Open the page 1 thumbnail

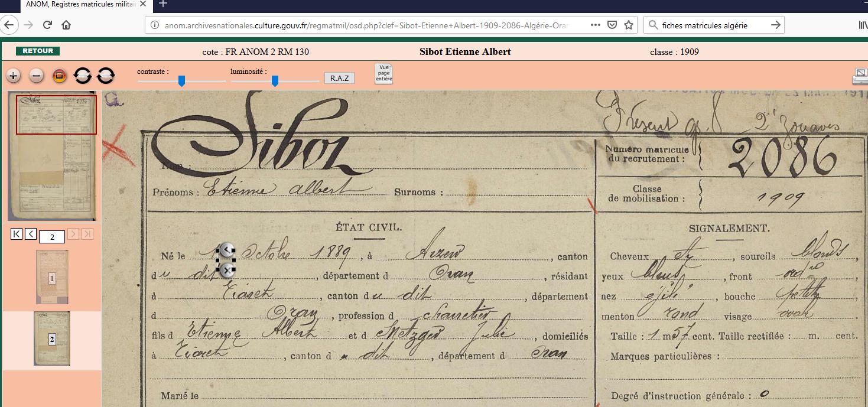(52, 277)
